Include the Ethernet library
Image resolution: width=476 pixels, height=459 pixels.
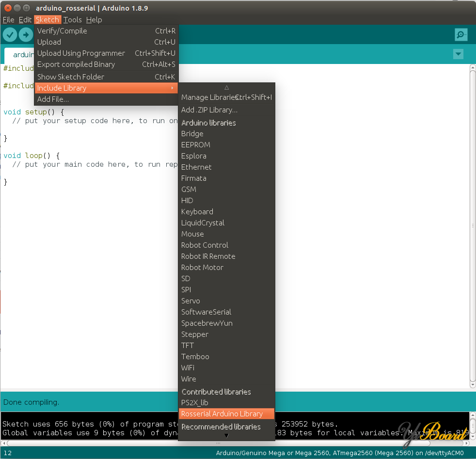pyautogui.click(x=226, y=167)
